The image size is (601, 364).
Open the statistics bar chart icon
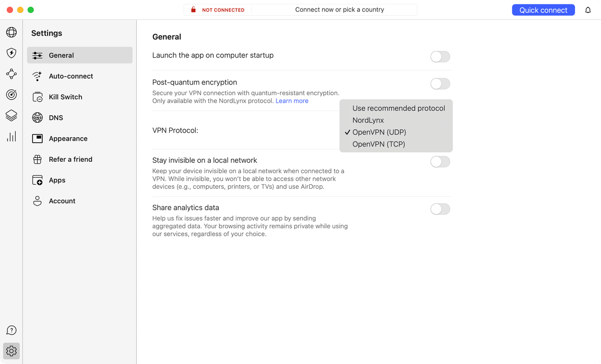coord(11,136)
